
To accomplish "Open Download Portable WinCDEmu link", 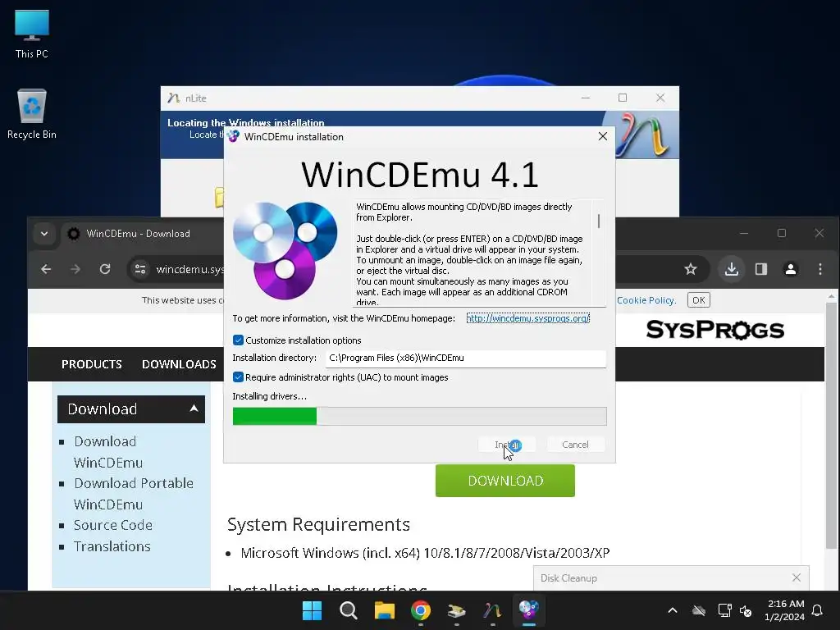I will (x=134, y=493).
